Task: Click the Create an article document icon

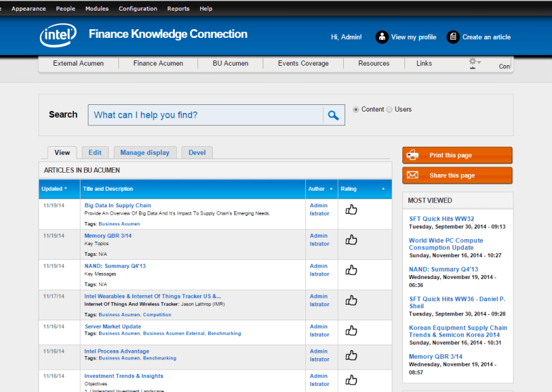Action: pyautogui.click(x=453, y=37)
